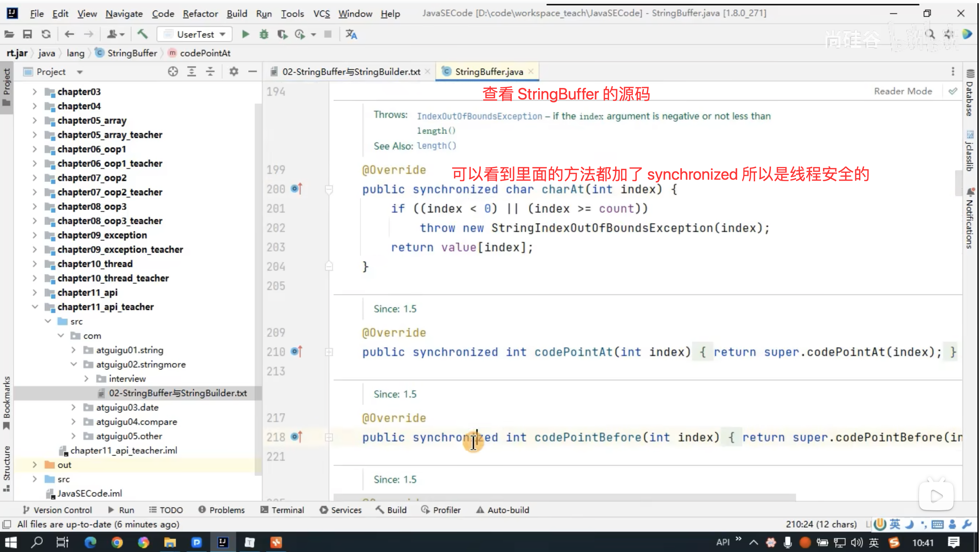Open the Windows Start menu
The width and height of the screenshot is (980, 552).
coord(11,542)
